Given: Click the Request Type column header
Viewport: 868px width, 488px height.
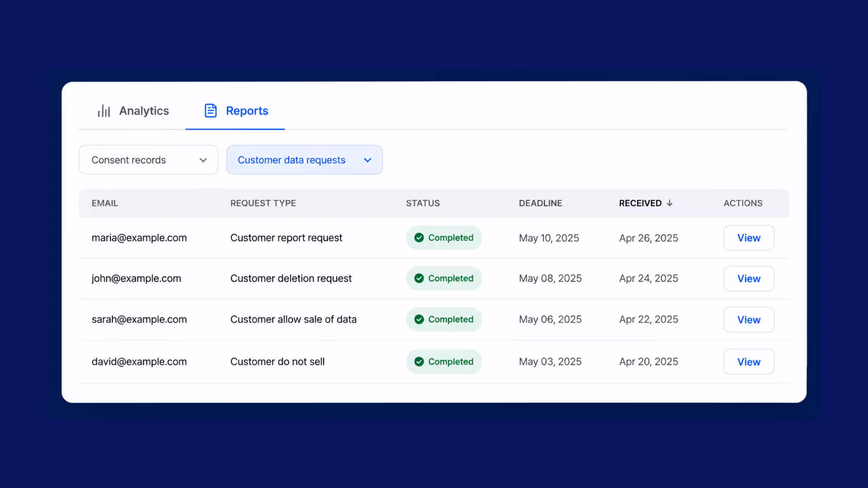Looking at the screenshot, I should pos(263,203).
